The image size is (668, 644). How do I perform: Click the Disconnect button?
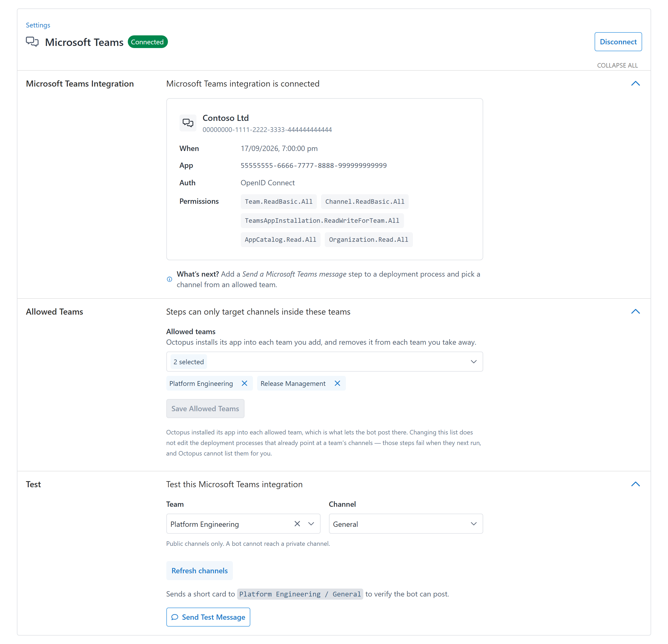click(618, 42)
